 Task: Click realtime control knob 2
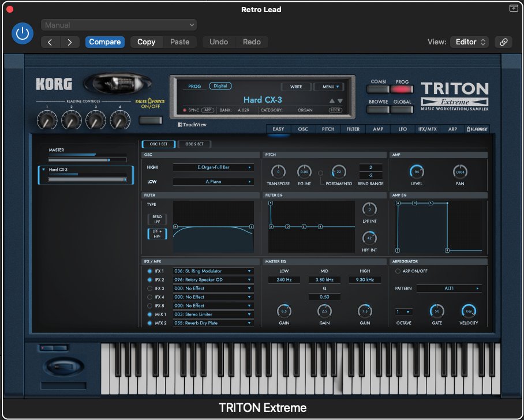(x=71, y=120)
